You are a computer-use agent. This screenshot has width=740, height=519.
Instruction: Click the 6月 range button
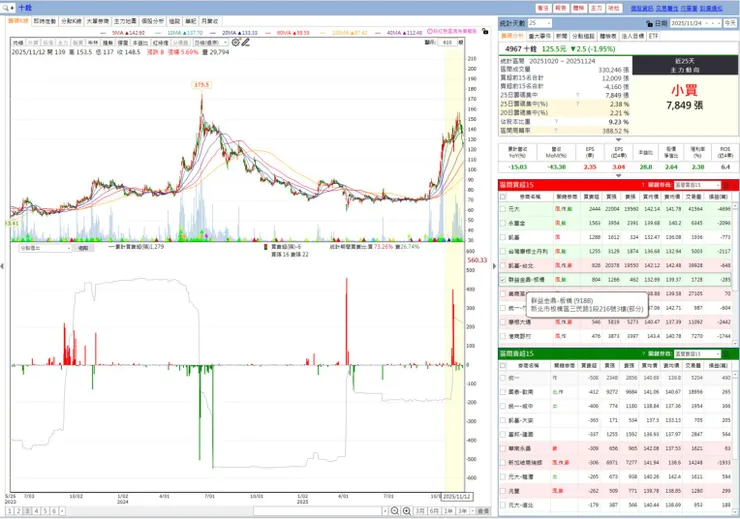434,511
